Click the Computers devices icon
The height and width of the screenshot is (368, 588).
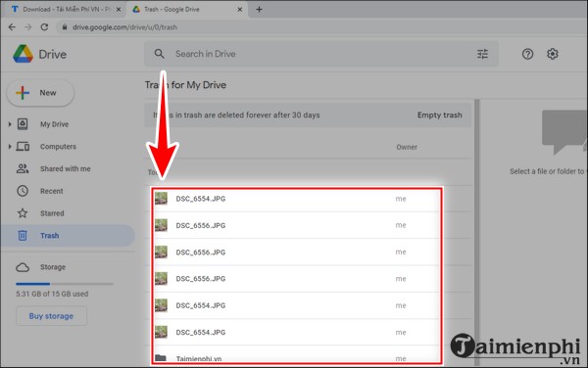coord(23,147)
